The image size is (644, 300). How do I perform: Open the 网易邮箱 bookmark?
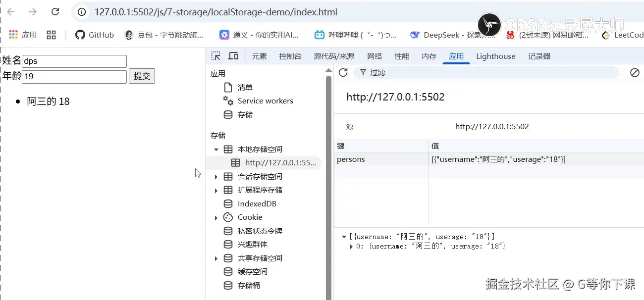click(x=547, y=35)
